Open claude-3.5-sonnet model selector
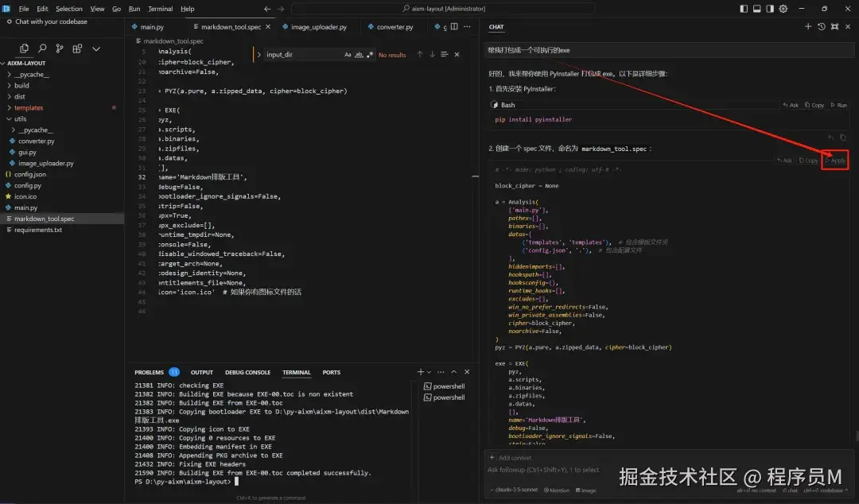Image resolution: width=859 pixels, height=504 pixels. [x=514, y=490]
